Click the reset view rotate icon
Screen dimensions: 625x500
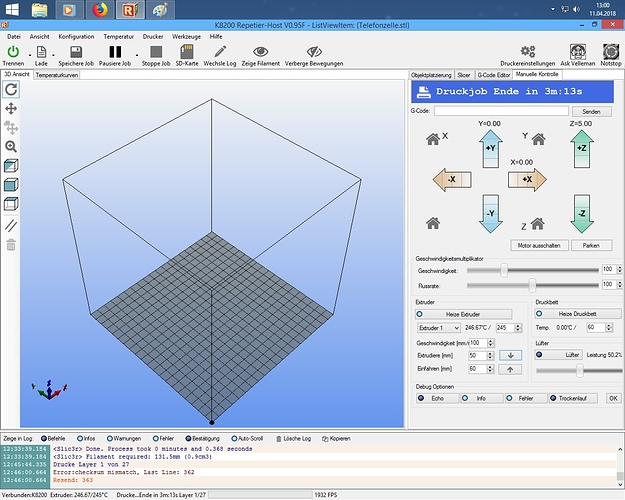11,89
